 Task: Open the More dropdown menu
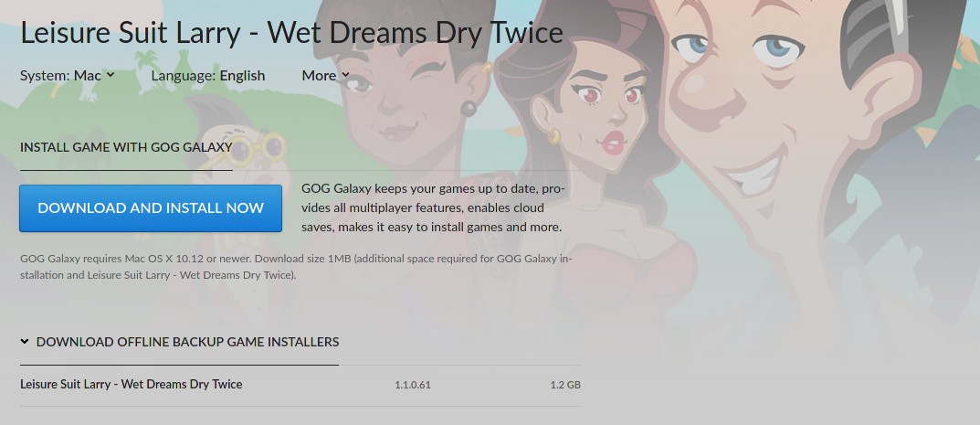326,76
